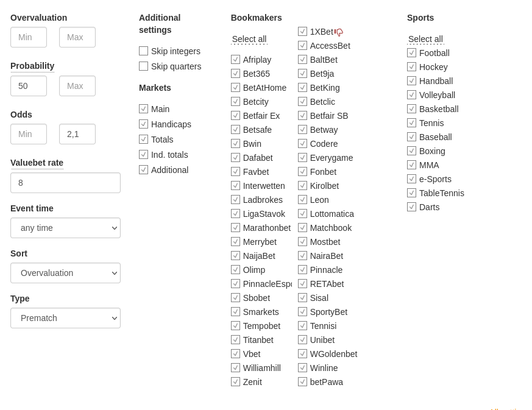Disable the Betfair Ex bookmaker
The width and height of the screenshot is (532, 410).
coord(236,116)
